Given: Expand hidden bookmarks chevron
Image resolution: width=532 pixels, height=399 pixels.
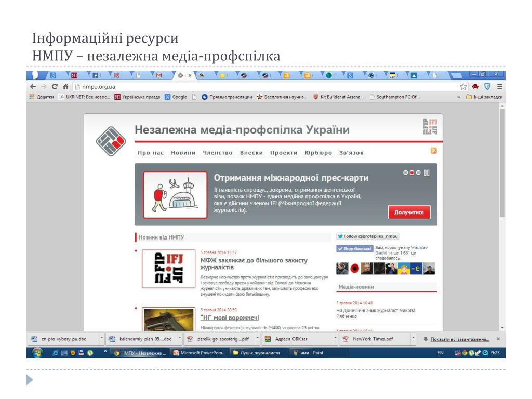Looking at the screenshot, I should [x=458, y=97].
